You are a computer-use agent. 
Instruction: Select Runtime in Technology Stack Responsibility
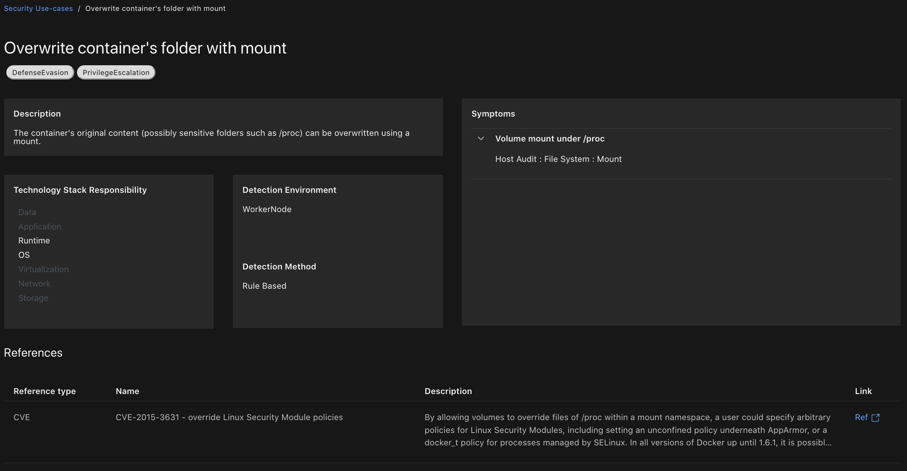(x=34, y=241)
